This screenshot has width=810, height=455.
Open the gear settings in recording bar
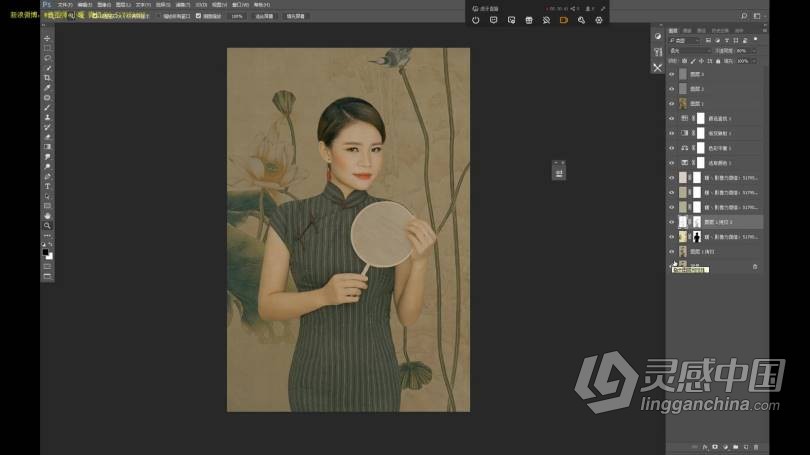click(599, 20)
